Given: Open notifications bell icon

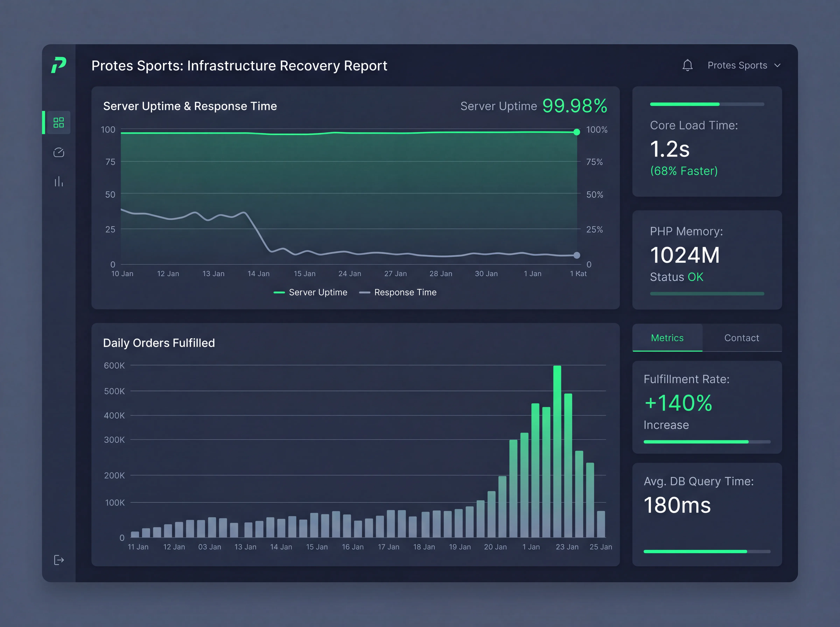Looking at the screenshot, I should point(687,65).
